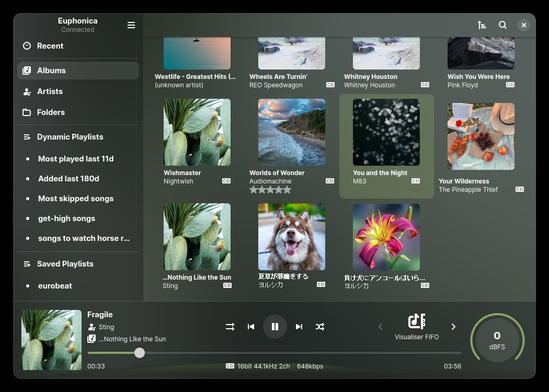Open the get-high songs dynamic playlist

coord(66,218)
